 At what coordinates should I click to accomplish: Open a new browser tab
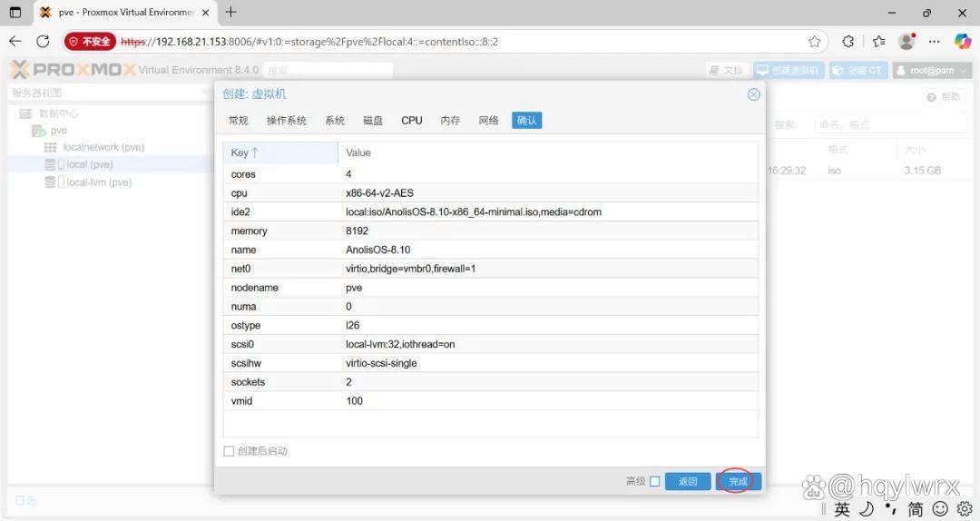pos(230,12)
